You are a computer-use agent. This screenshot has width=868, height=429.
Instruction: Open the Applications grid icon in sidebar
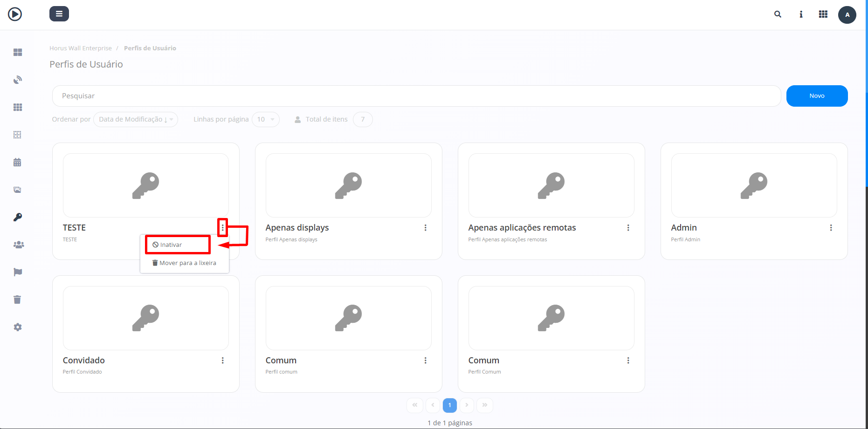[18, 107]
